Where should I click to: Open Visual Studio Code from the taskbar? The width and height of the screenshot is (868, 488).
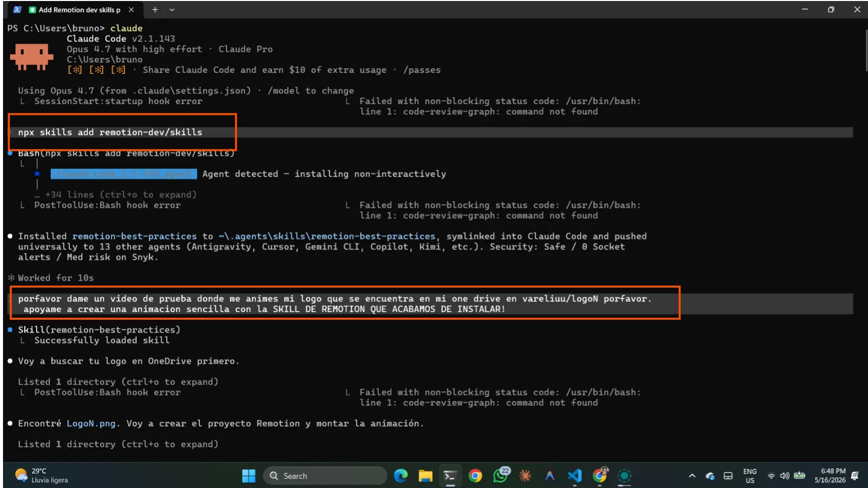(x=575, y=475)
